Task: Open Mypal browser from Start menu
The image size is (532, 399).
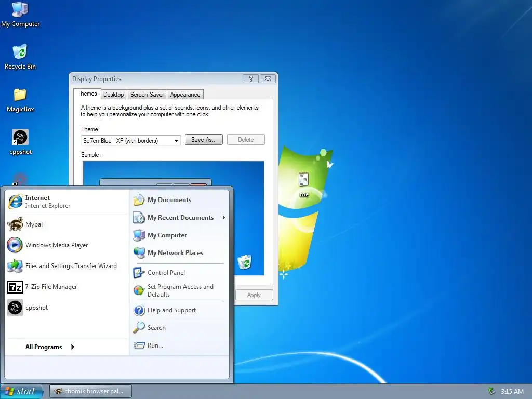Action: tap(66, 224)
